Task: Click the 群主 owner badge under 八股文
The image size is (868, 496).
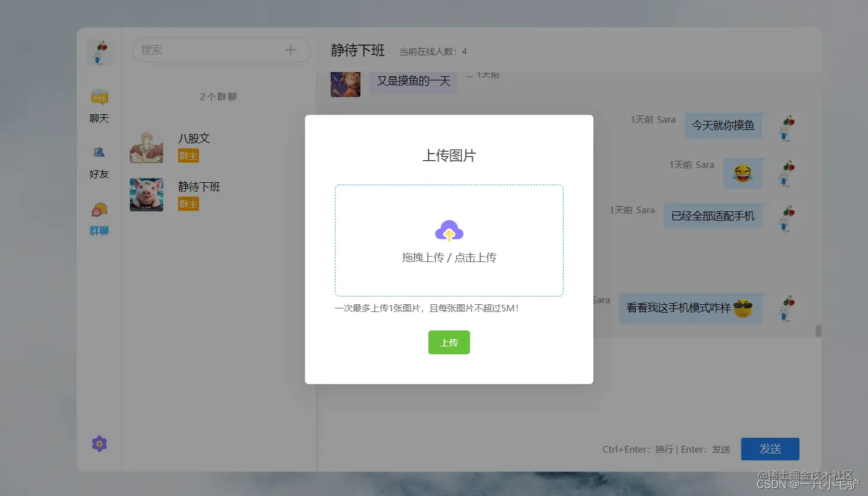Action: pyautogui.click(x=188, y=155)
